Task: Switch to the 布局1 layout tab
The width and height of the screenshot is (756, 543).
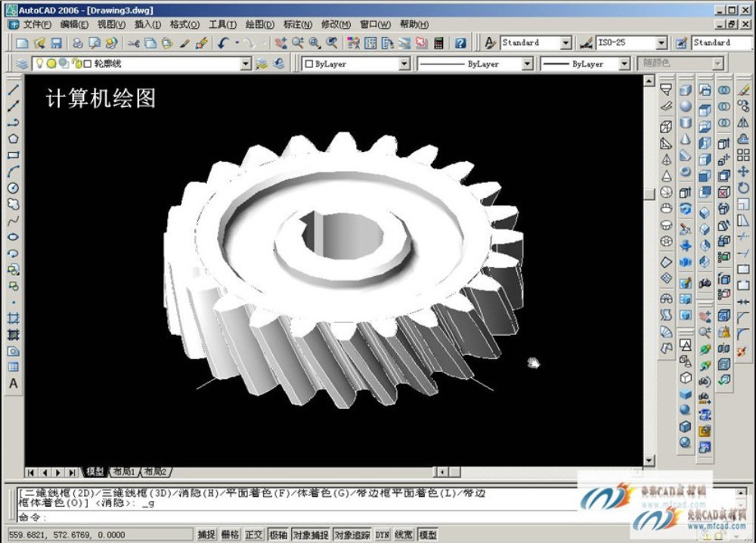Action: pos(123,472)
